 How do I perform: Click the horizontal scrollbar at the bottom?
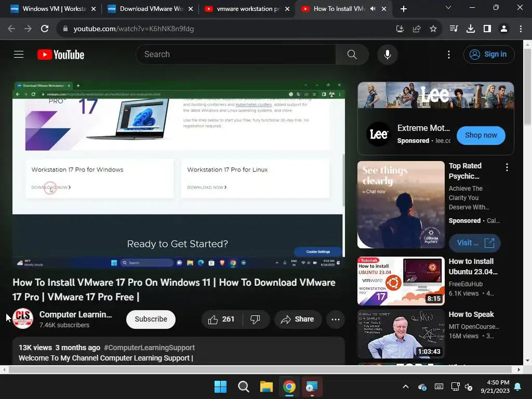[x=260, y=369]
